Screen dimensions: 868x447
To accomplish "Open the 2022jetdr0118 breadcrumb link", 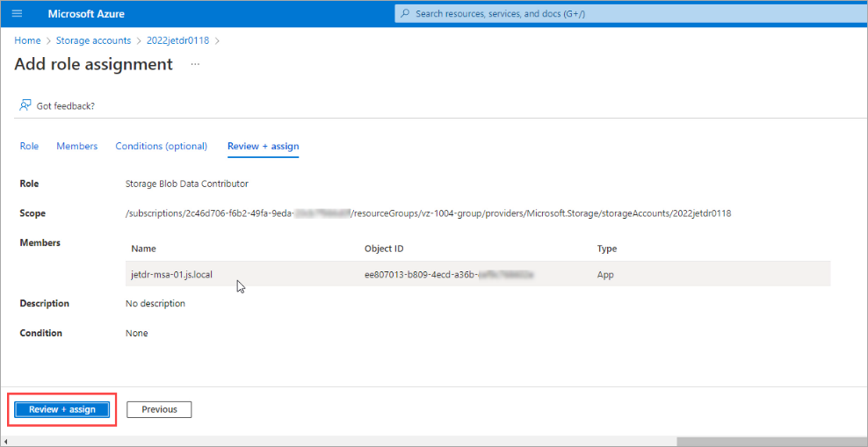I will pos(179,40).
